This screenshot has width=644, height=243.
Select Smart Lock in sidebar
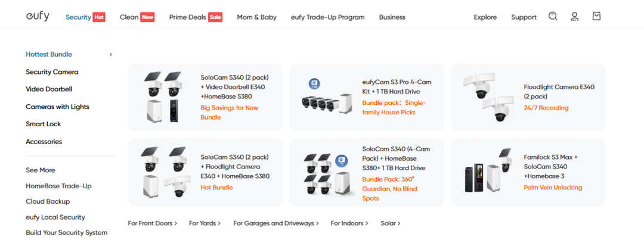[x=43, y=124]
